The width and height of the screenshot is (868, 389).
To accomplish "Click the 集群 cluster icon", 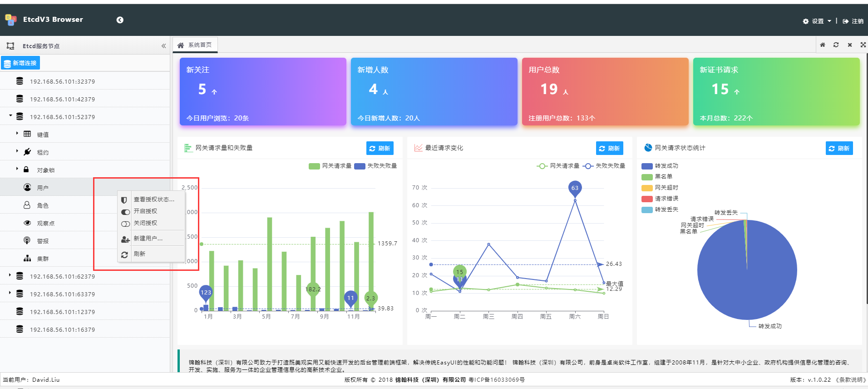I will point(27,258).
